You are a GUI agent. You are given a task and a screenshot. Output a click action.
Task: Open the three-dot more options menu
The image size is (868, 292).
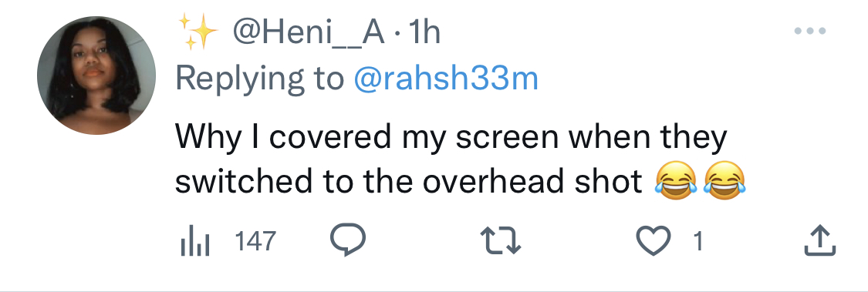[810, 32]
